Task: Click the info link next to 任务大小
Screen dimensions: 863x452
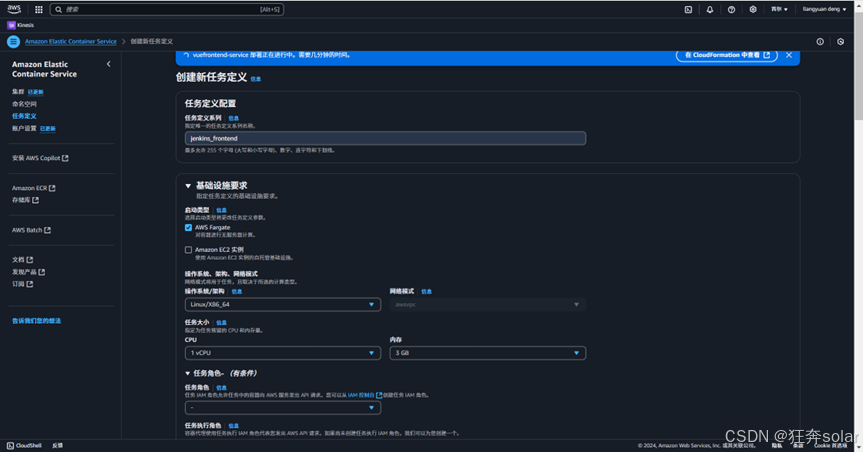Action: 221,323
